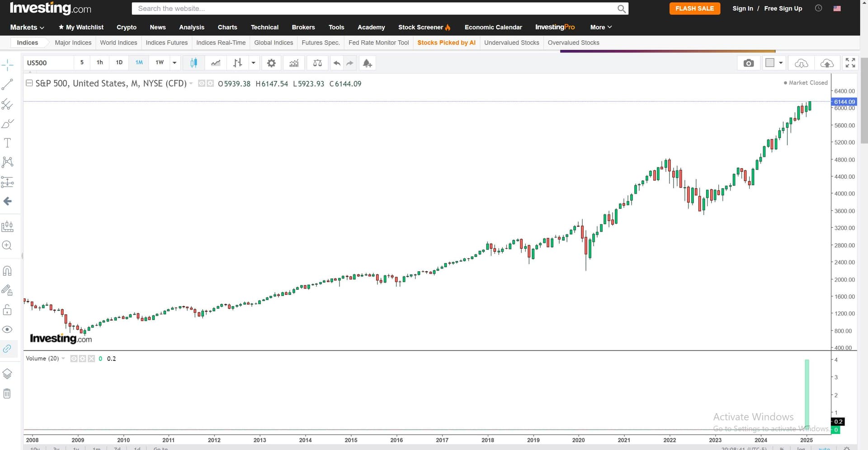
Task: Toggle auto scale at the chart's bottom right
Action: pyautogui.click(x=824, y=448)
